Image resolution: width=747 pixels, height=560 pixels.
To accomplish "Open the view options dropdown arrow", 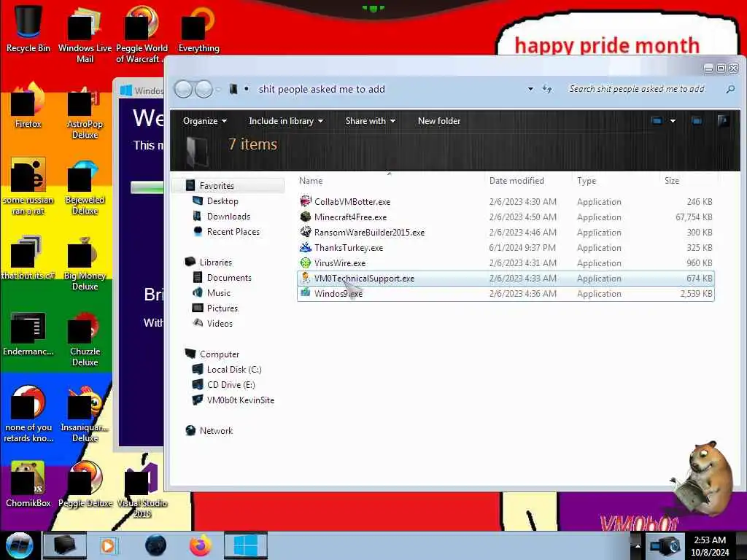I will (673, 121).
